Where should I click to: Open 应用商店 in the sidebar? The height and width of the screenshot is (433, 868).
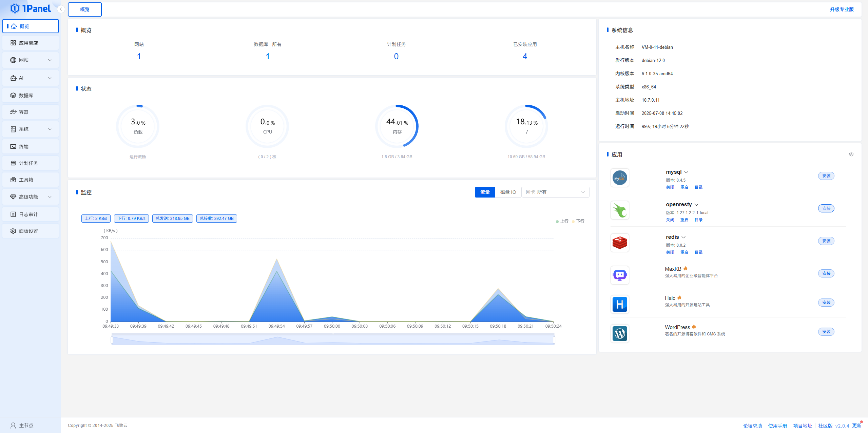click(x=31, y=43)
